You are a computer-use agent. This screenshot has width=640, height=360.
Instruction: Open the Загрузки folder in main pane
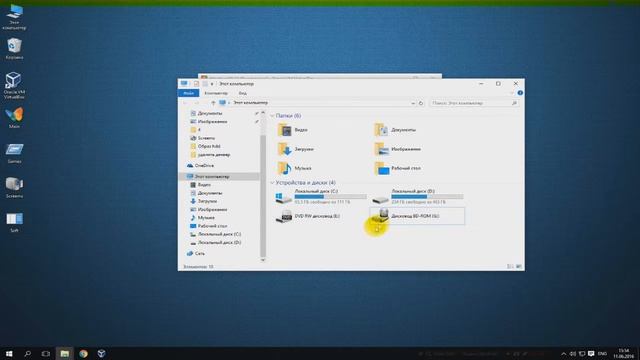[x=296, y=149]
